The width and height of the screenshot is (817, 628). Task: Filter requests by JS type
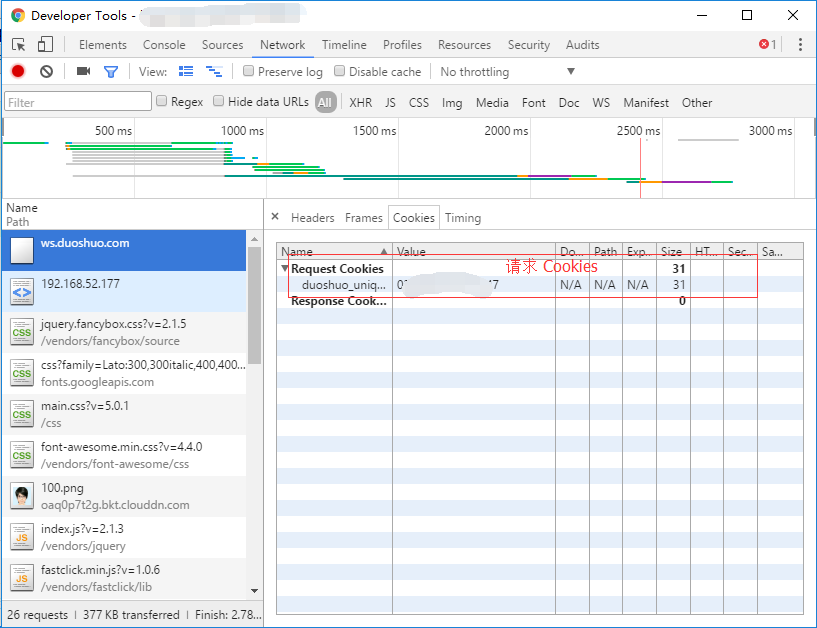(390, 103)
